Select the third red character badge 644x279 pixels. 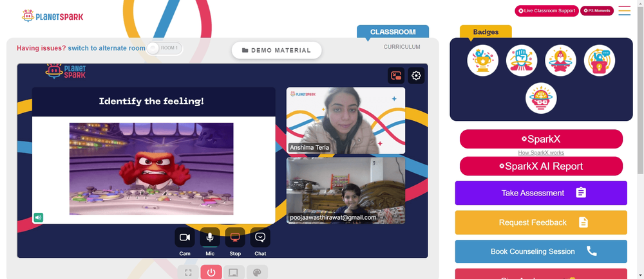pyautogui.click(x=560, y=60)
